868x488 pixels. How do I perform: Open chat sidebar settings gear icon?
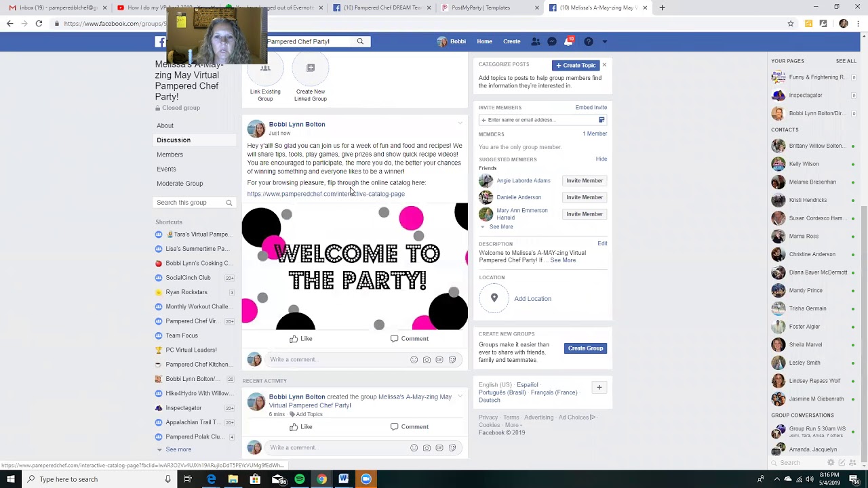[x=831, y=463]
